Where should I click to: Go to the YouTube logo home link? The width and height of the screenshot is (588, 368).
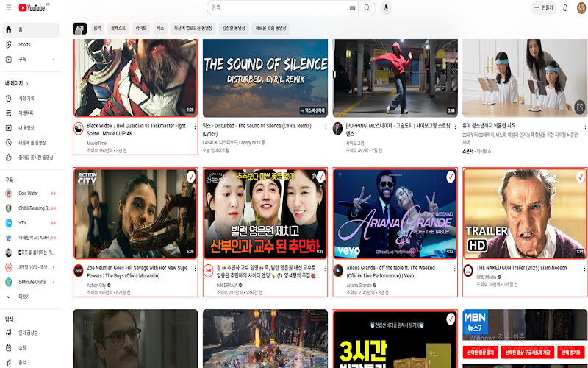click(x=32, y=7)
